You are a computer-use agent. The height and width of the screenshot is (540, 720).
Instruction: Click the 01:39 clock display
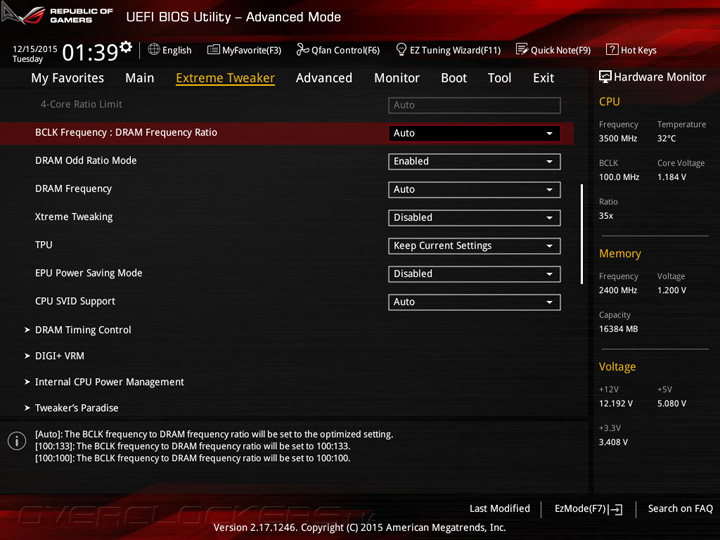pos(90,52)
